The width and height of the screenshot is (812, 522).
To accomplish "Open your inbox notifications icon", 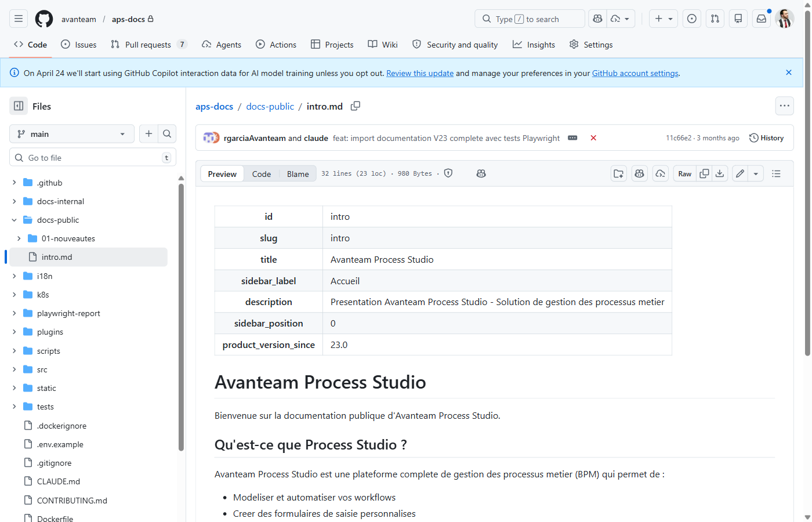I will click(x=761, y=19).
